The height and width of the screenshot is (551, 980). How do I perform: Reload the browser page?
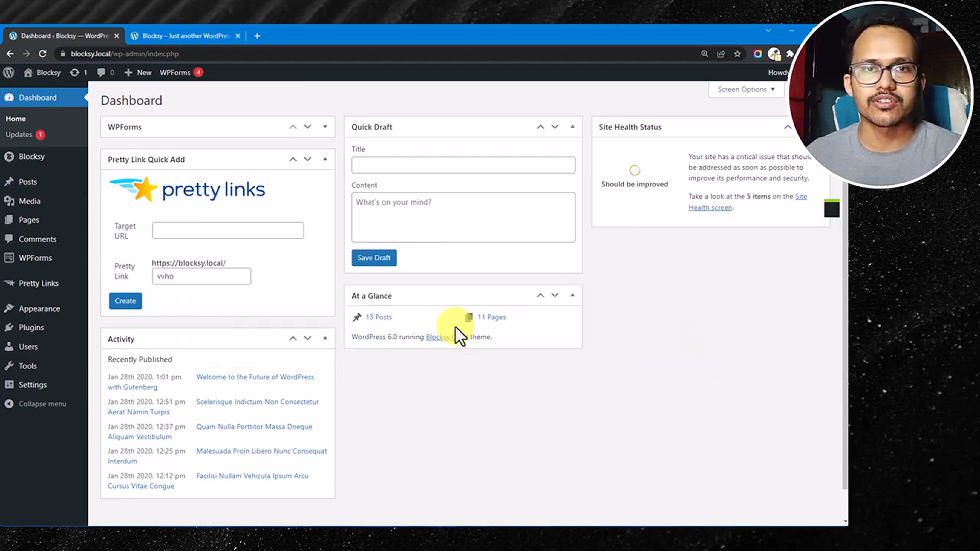click(x=43, y=54)
